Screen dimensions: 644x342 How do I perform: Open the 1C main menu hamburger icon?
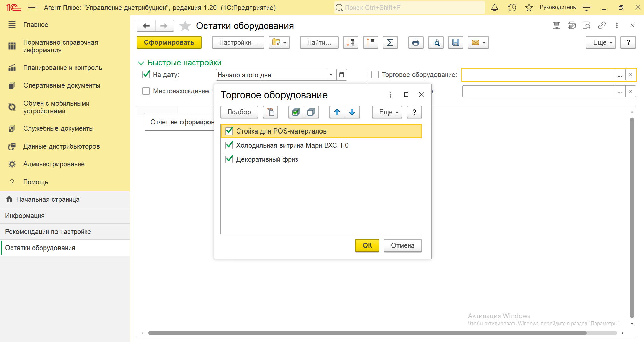click(x=32, y=7)
